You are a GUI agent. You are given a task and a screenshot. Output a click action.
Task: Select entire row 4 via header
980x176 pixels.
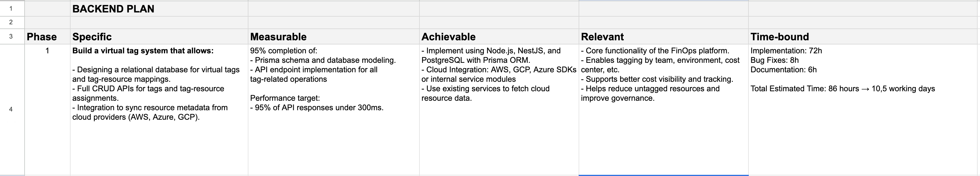click(x=11, y=109)
